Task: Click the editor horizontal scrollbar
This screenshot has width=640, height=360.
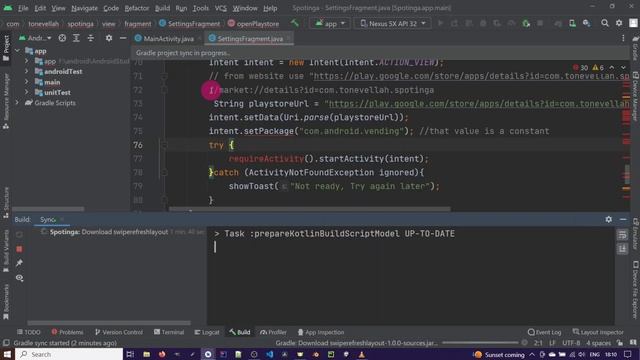Action: 310,209
